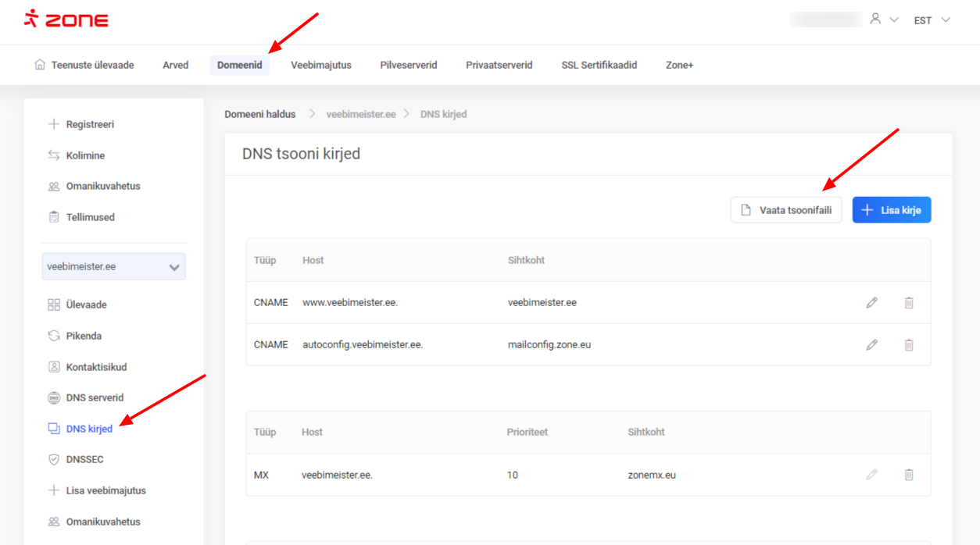The width and height of the screenshot is (980, 545).
Task: Click the user account icon
Action: [x=875, y=20]
